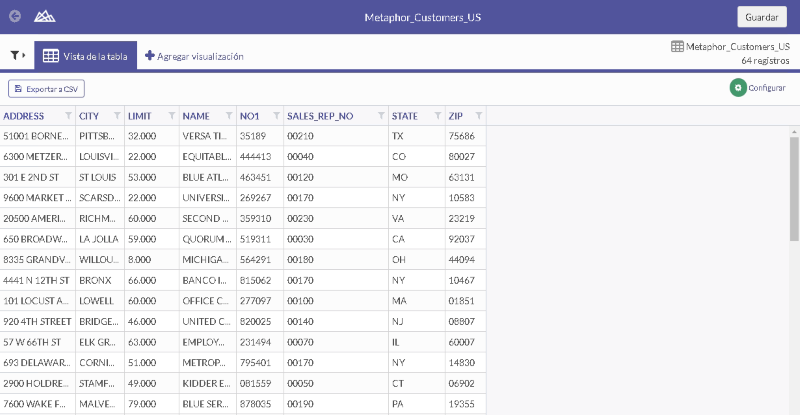
Task: Click the mountain logo icon
Action: tap(45, 17)
